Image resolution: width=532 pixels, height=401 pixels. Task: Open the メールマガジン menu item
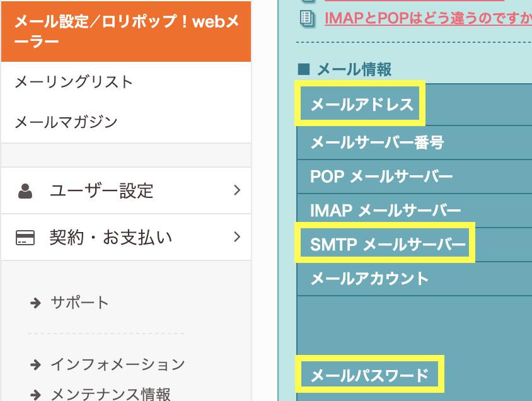pyautogui.click(x=66, y=122)
